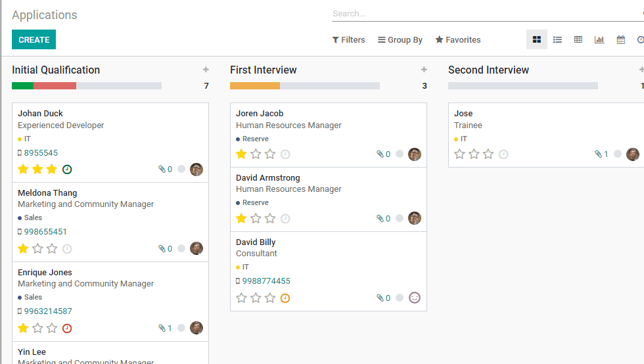The image size is (644, 364).
Task: Open activity clock on David Billy card
Action: pyautogui.click(x=285, y=298)
